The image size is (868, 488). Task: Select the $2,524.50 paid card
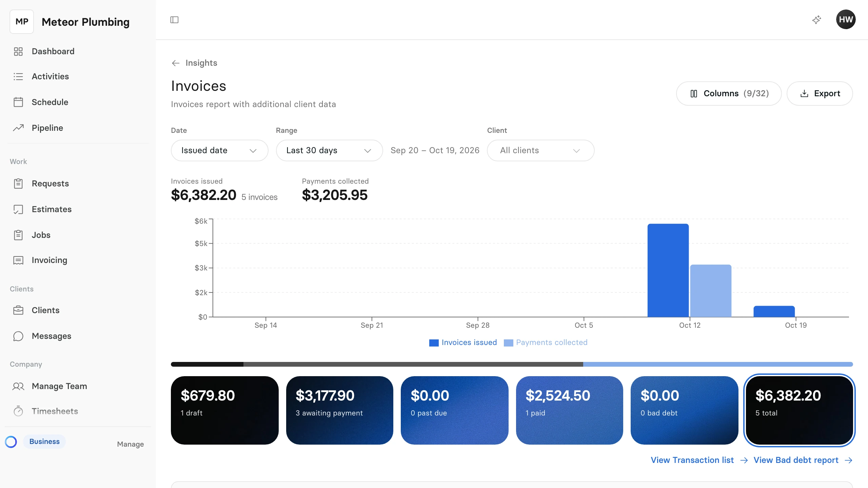point(569,410)
